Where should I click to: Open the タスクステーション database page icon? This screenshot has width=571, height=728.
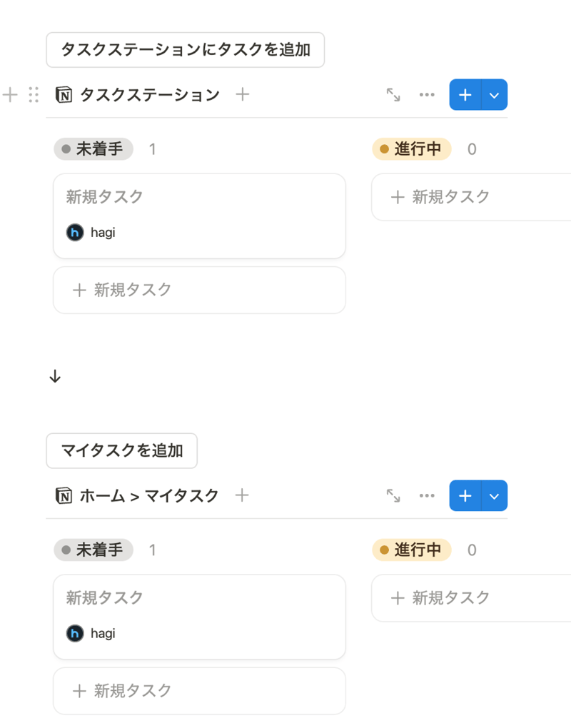tap(64, 95)
